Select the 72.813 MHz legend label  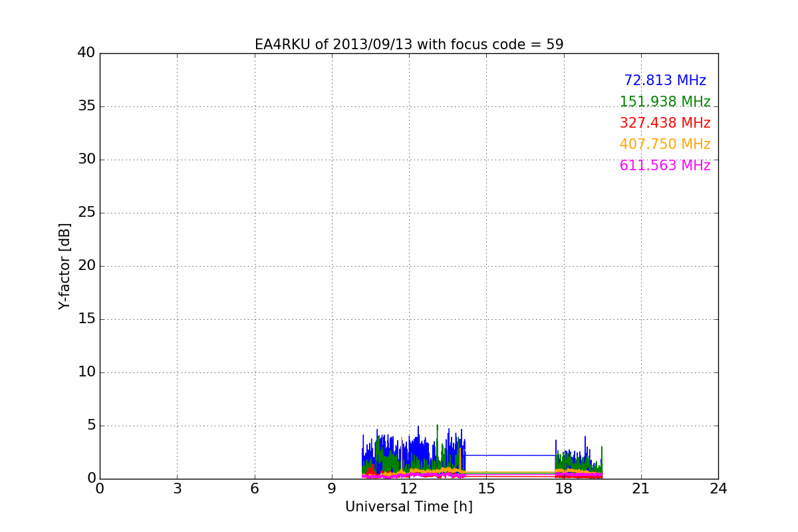[665, 80]
